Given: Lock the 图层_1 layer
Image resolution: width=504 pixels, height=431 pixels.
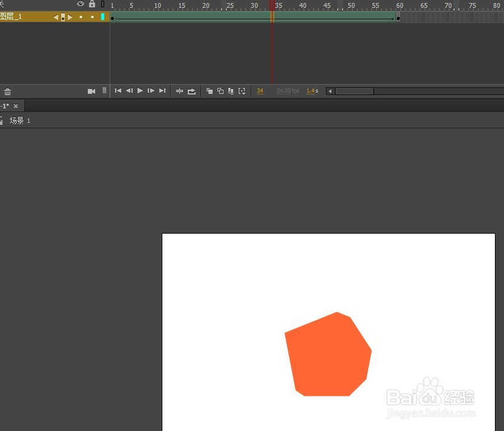Looking at the screenshot, I should click(x=91, y=16).
